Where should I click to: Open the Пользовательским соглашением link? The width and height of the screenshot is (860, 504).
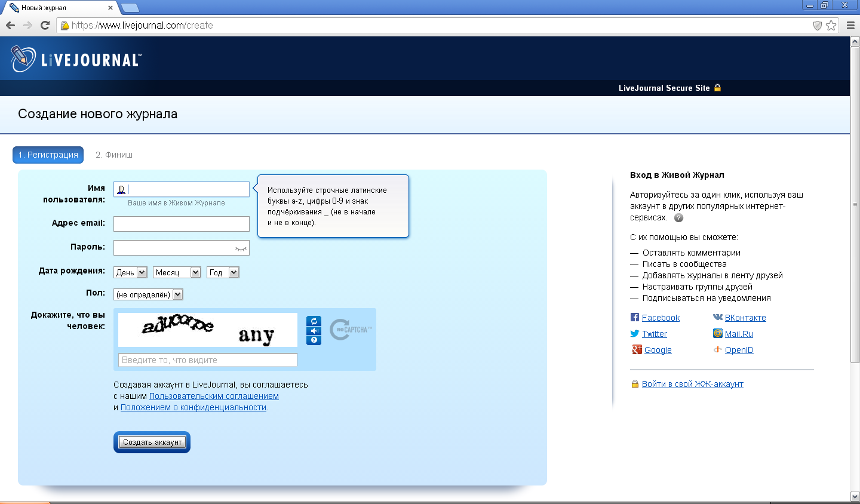(214, 396)
